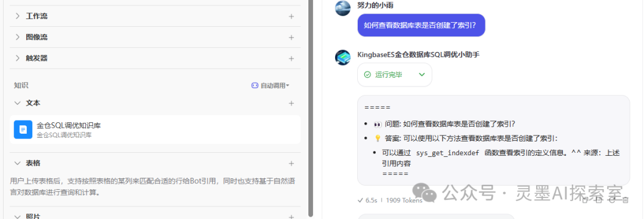Click the bot name KingbaseES金仓数据库SQL调优小助手
Screen dimensions: 644x219
pos(419,55)
